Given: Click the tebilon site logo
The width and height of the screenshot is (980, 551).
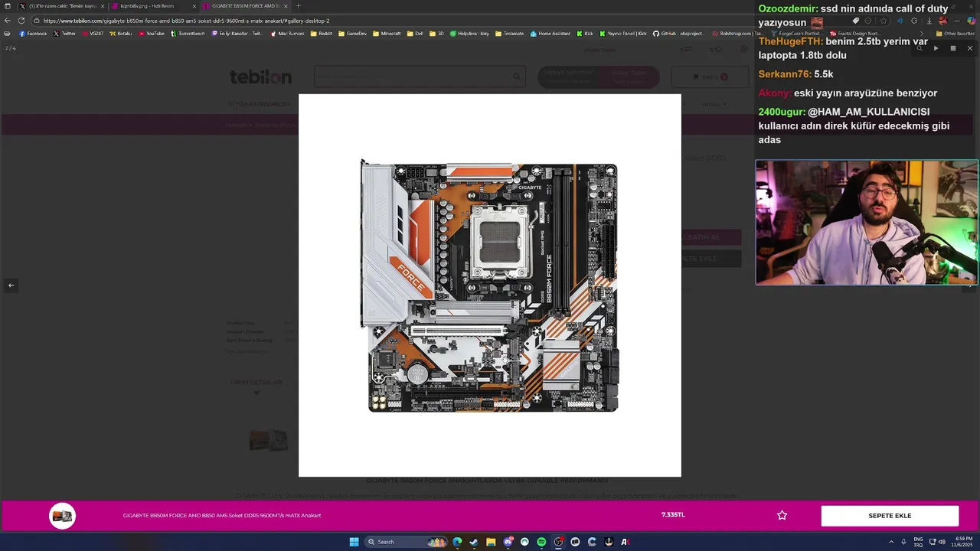Looking at the screenshot, I should pos(260,77).
